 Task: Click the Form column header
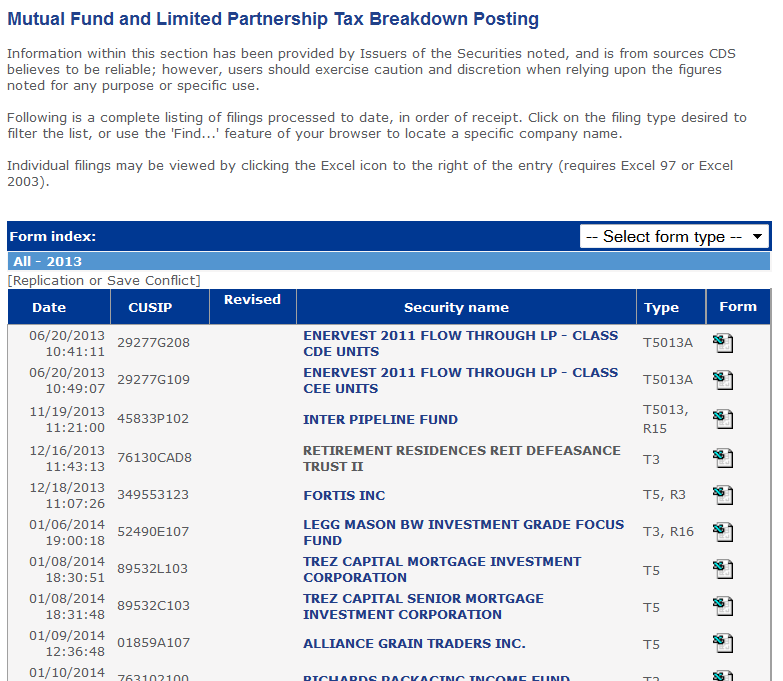pyautogui.click(x=738, y=306)
